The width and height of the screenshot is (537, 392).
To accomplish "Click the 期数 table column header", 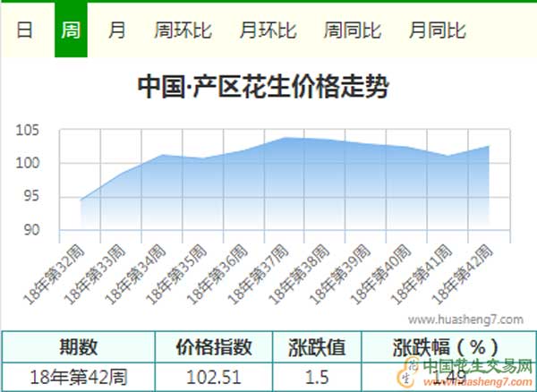I will tap(79, 347).
